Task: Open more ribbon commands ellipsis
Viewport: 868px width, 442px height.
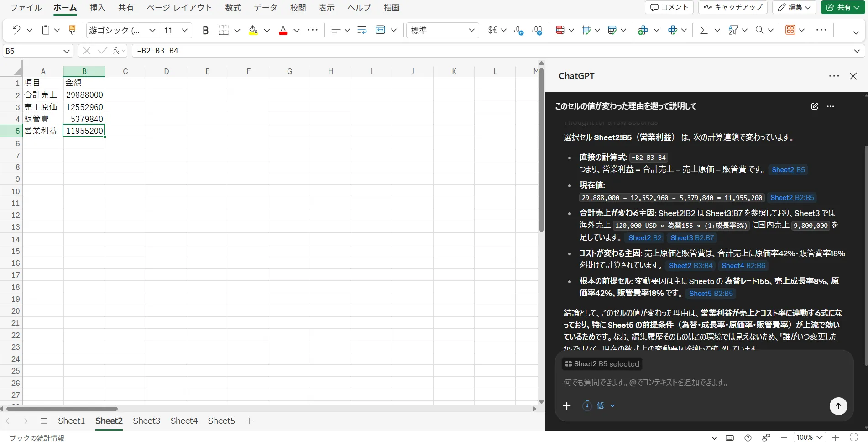Action: (821, 30)
